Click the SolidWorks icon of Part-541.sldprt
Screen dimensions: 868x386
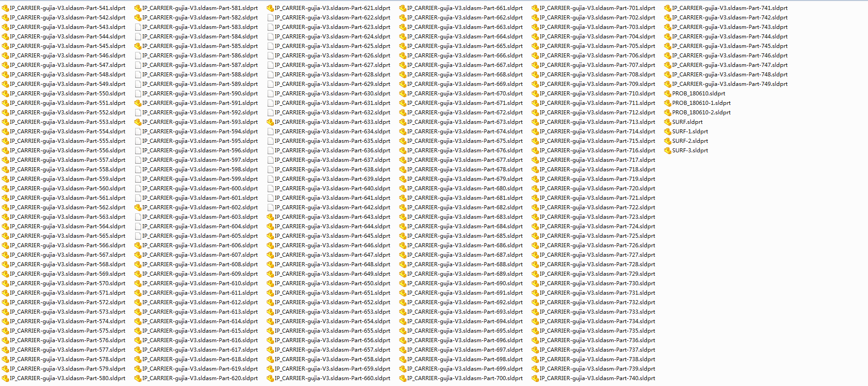coord(5,8)
